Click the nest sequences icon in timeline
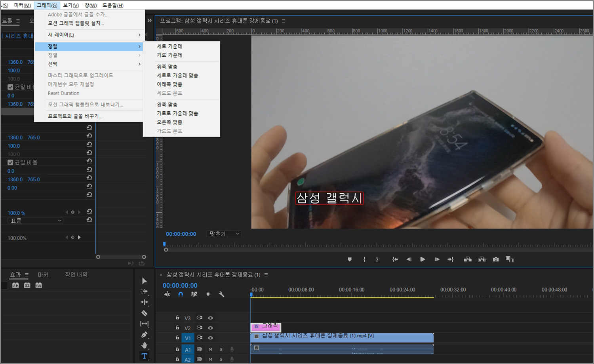Screen dimensions: 594x364 coord(167,294)
